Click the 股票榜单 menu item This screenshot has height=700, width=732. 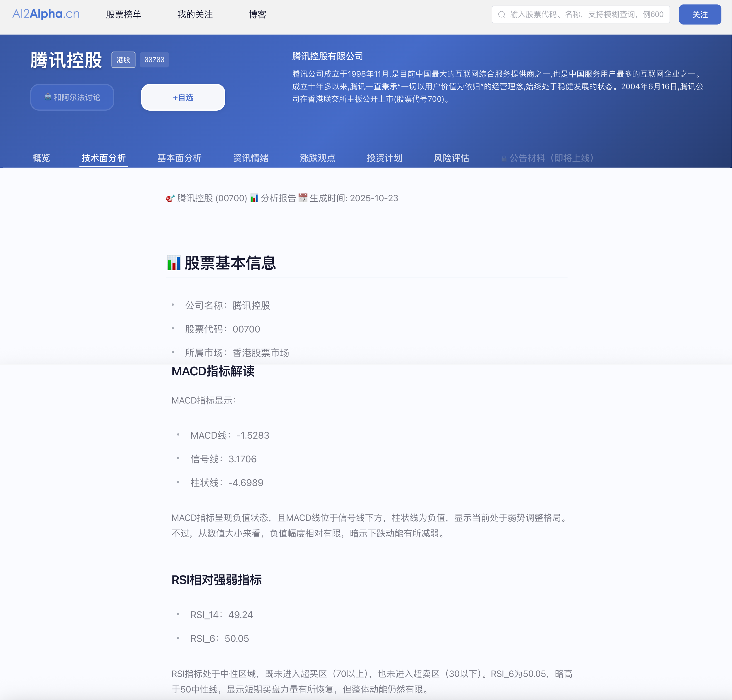(123, 14)
